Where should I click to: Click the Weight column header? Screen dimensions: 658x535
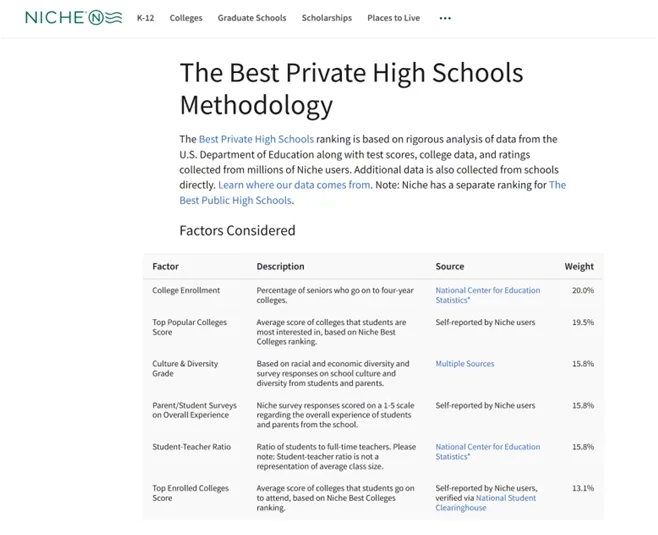tap(579, 267)
